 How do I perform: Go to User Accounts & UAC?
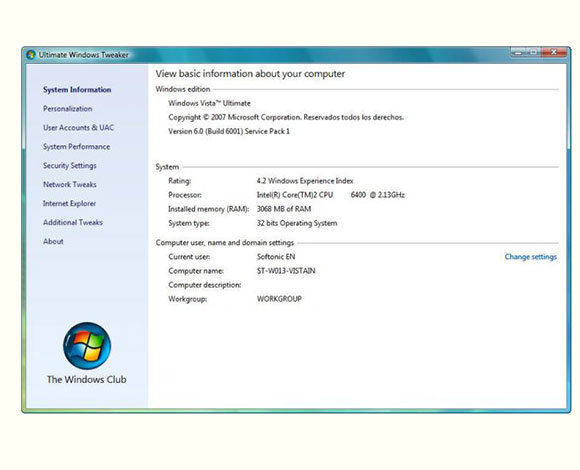[78, 128]
